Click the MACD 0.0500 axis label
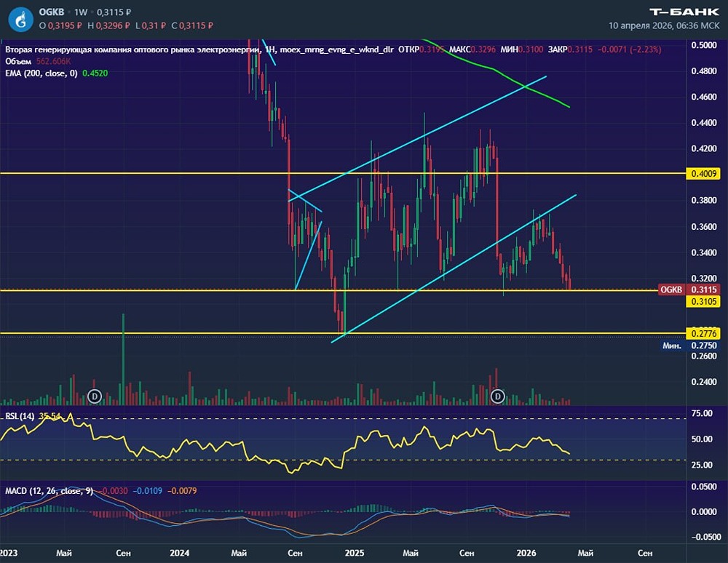The height and width of the screenshot is (563, 728). point(704,487)
